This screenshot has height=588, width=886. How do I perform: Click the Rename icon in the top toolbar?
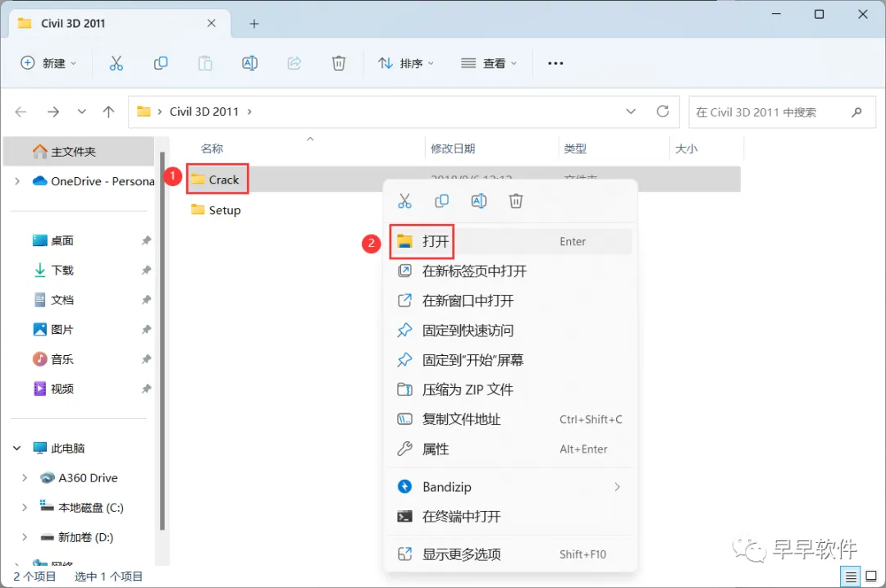(249, 63)
